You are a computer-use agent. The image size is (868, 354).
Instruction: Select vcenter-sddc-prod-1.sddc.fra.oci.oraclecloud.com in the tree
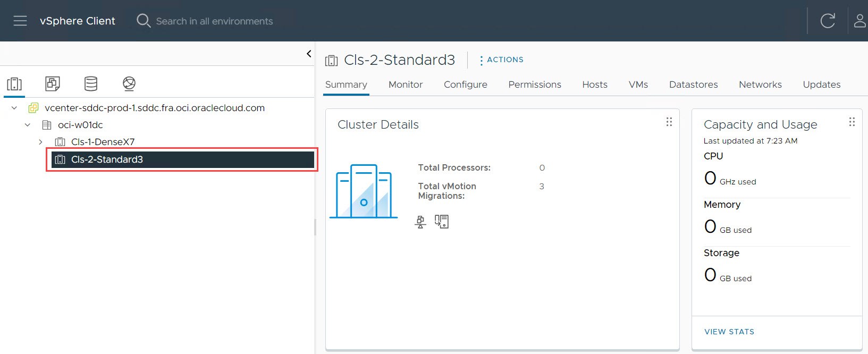tap(155, 108)
